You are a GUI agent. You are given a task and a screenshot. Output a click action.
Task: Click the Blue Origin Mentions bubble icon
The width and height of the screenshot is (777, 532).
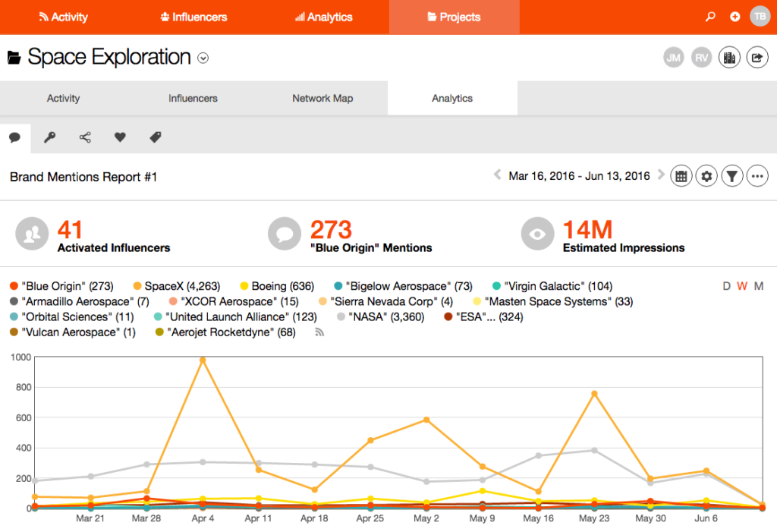(x=285, y=234)
